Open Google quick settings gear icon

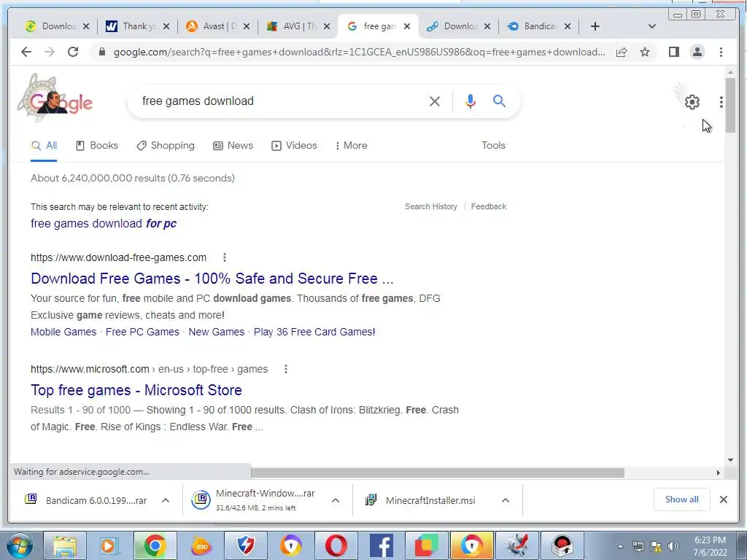tap(692, 102)
